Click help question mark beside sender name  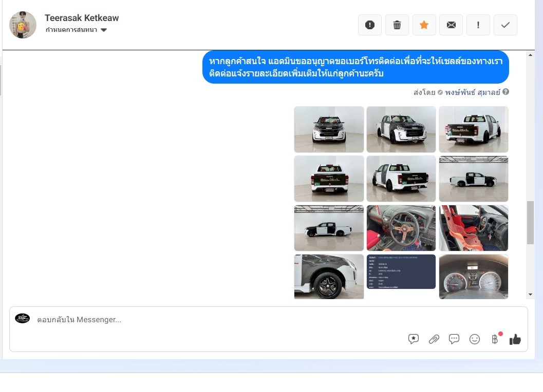(x=505, y=92)
